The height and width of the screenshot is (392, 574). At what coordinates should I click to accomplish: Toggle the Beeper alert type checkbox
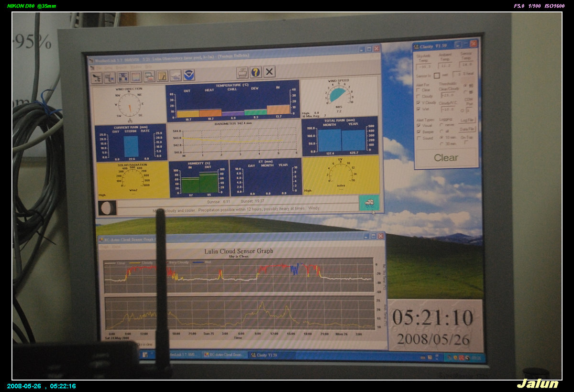pyautogui.click(x=419, y=132)
